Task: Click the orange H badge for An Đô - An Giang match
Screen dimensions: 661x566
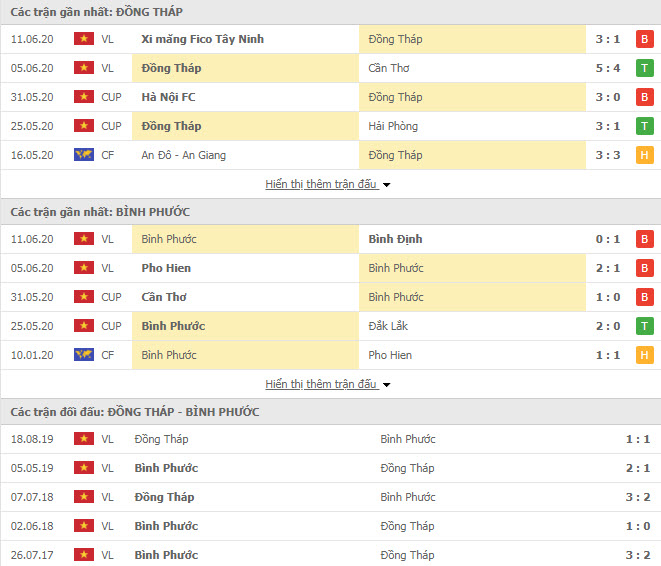Action: pyautogui.click(x=644, y=155)
